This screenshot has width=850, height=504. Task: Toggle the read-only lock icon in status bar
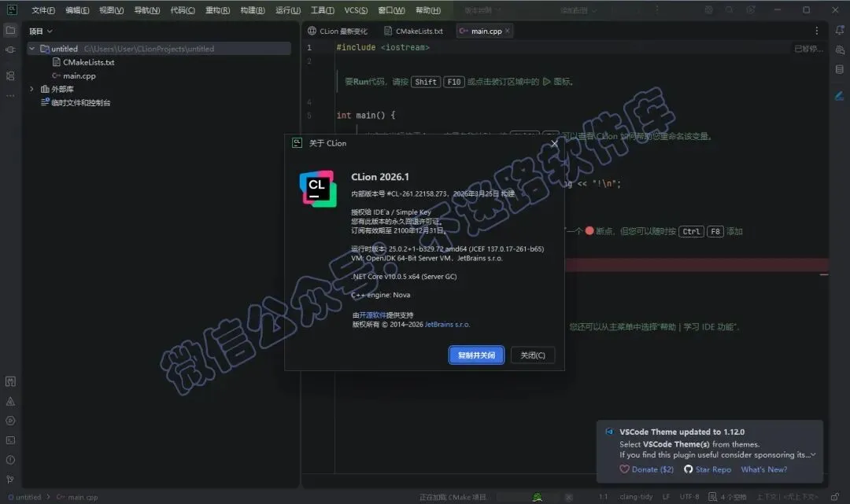835,497
